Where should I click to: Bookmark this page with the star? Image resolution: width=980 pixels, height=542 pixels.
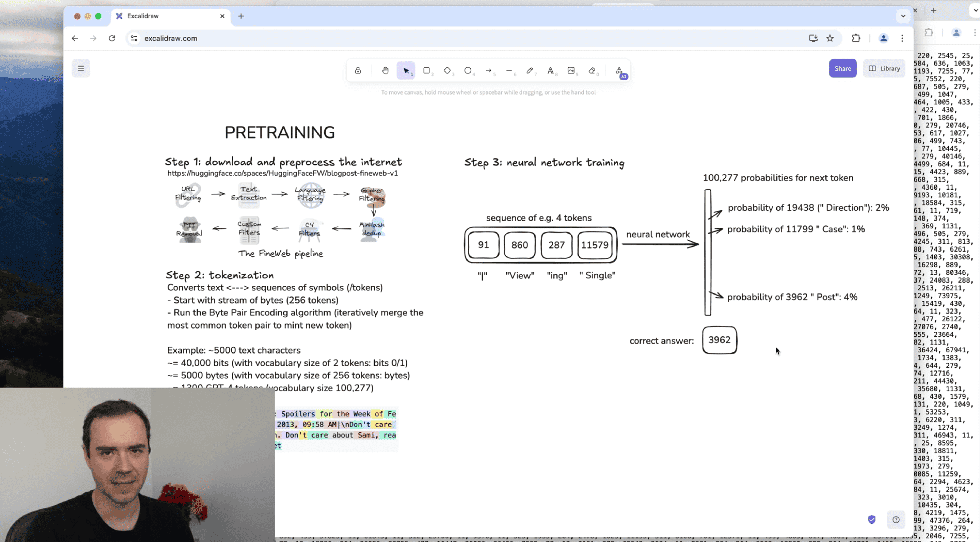830,38
